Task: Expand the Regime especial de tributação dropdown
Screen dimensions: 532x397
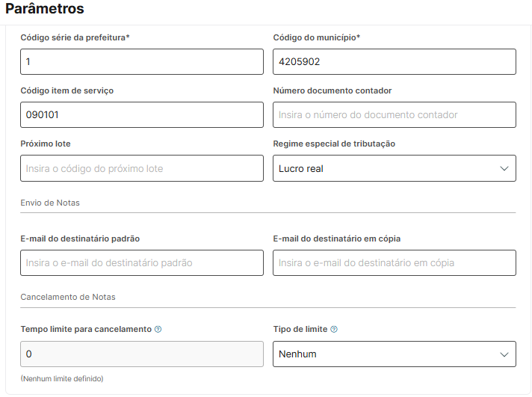Action: (394, 168)
